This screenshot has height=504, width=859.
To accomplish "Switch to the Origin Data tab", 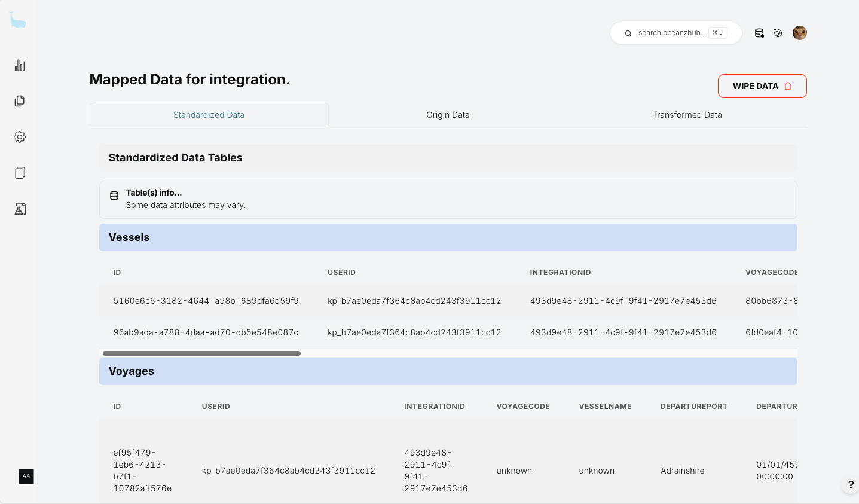I will click(x=448, y=115).
